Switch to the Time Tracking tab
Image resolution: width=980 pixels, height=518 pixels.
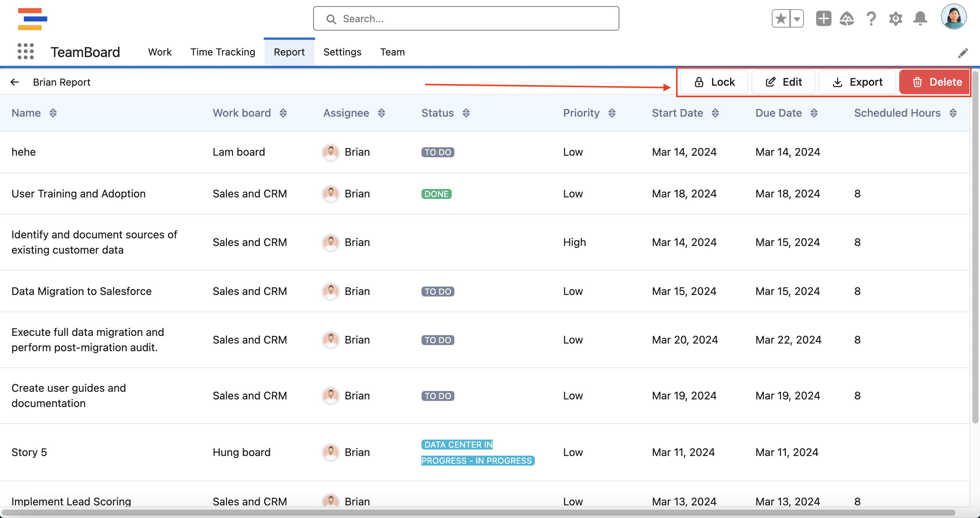pyautogui.click(x=223, y=52)
